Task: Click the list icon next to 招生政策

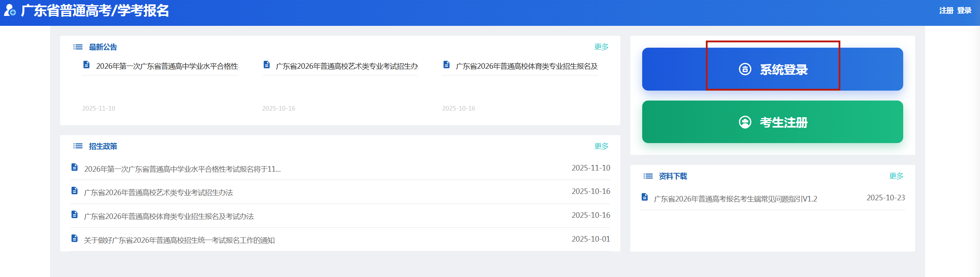Action: 78,146
